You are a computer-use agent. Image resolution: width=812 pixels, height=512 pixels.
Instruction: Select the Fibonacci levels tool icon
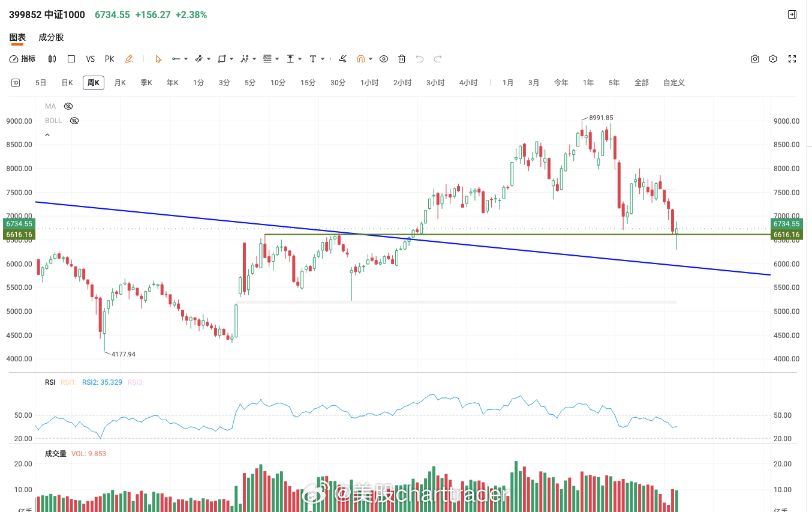click(267, 59)
